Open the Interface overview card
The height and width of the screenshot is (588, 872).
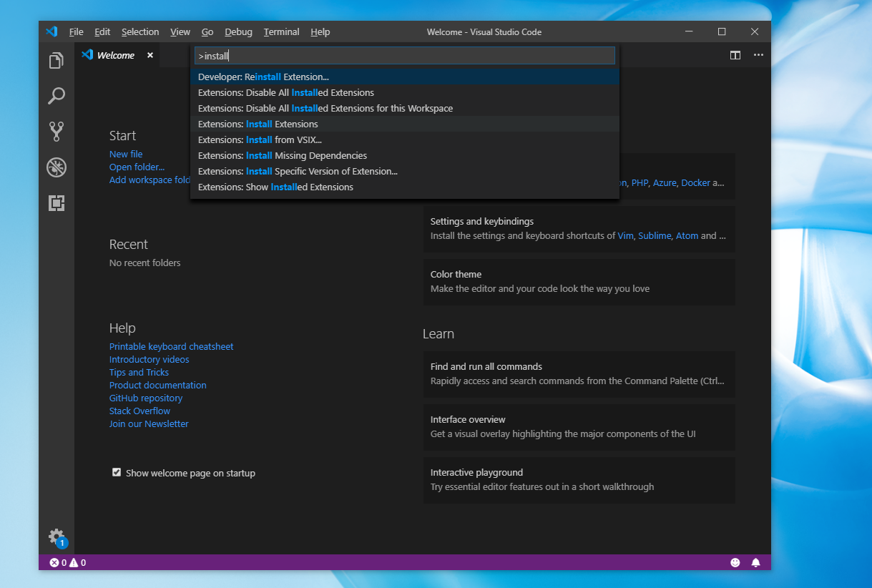[579, 427]
